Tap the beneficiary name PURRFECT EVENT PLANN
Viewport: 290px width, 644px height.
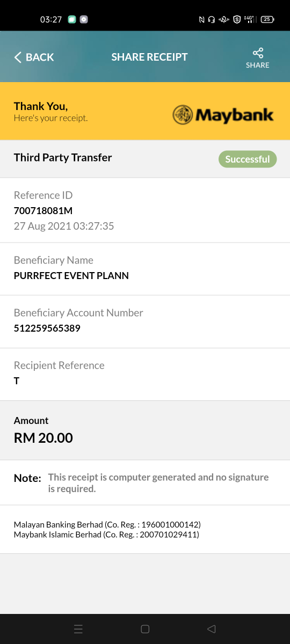[x=71, y=276]
